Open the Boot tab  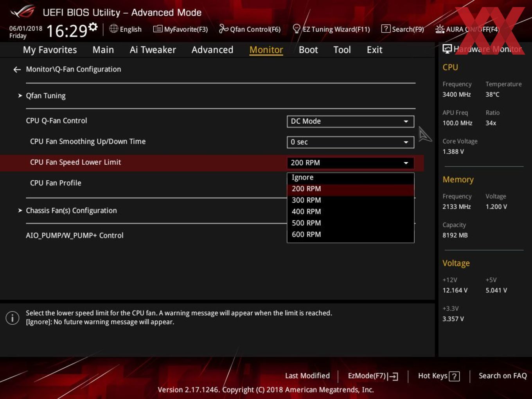click(308, 50)
